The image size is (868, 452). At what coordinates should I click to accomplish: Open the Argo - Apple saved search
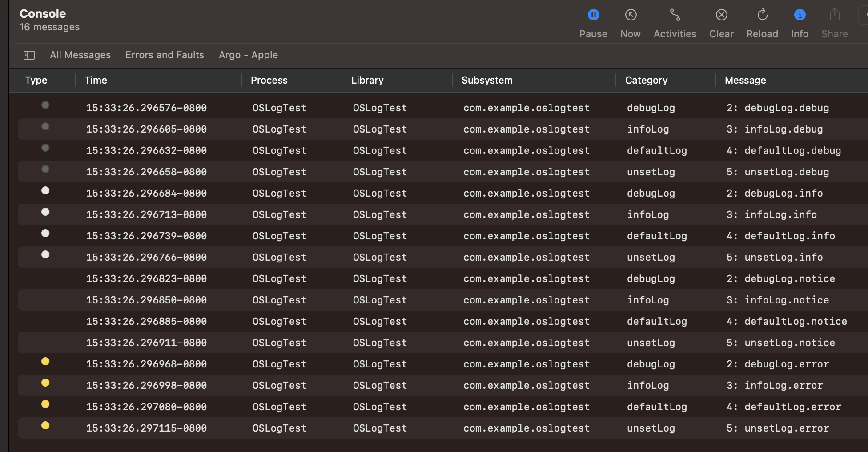pyautogui.click(x=248, y=55)
